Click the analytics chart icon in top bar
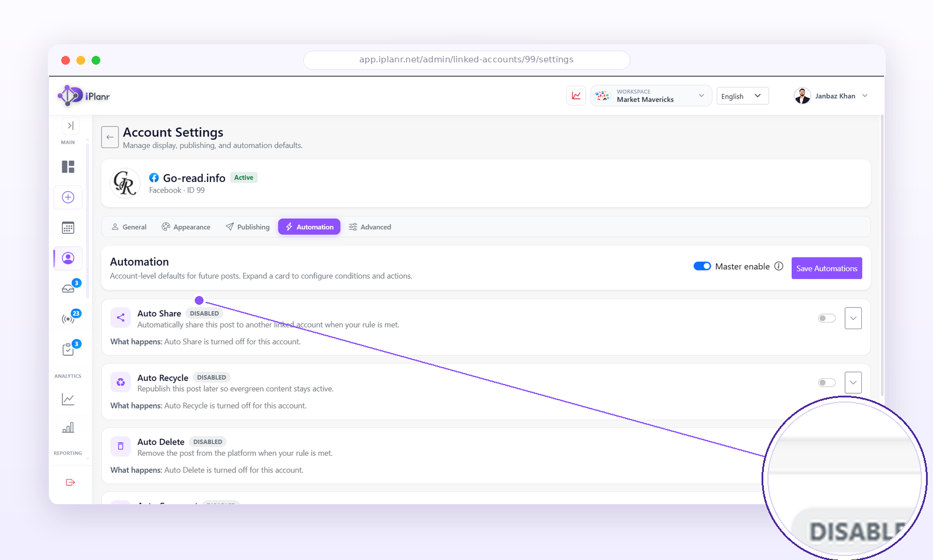The image size is (933, 560). coord(576,96)
